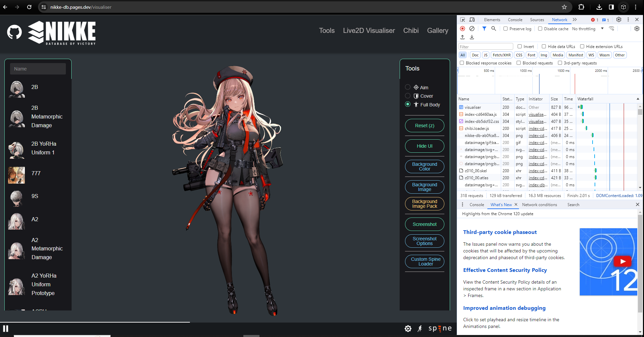Viewport: 644px width, 337px height.
Task: Show the error count badge issues
Action: (x=595, y=20)
